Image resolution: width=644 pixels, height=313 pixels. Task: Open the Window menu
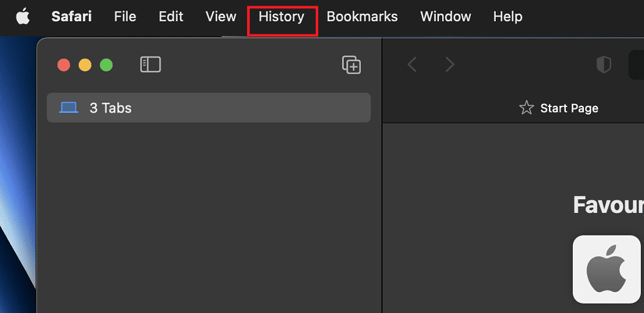coord(445,17)
